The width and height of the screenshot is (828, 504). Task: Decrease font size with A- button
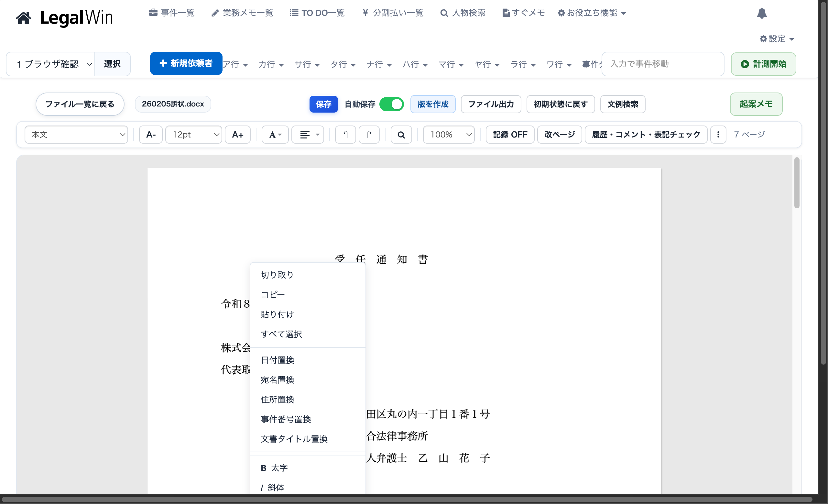[151, 135]
